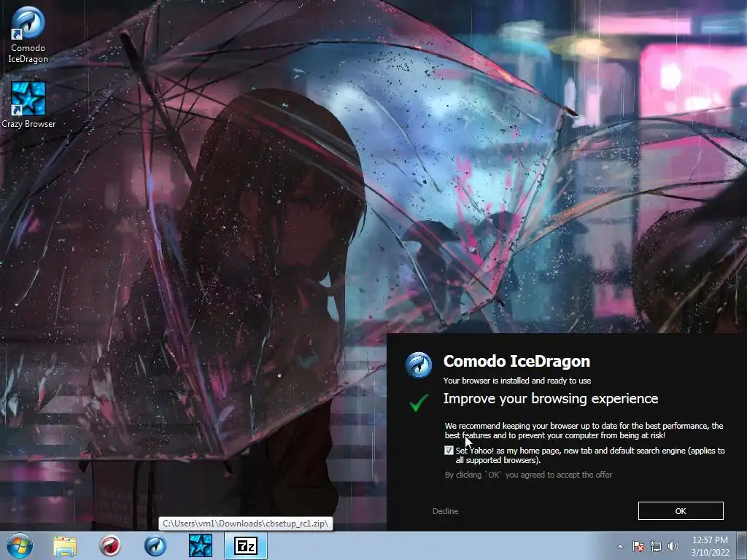Viewport: 747px width, 560px height.
Task: Uncheck the Set Yahoo! home page checkbox
Action: tap(449, 450)
